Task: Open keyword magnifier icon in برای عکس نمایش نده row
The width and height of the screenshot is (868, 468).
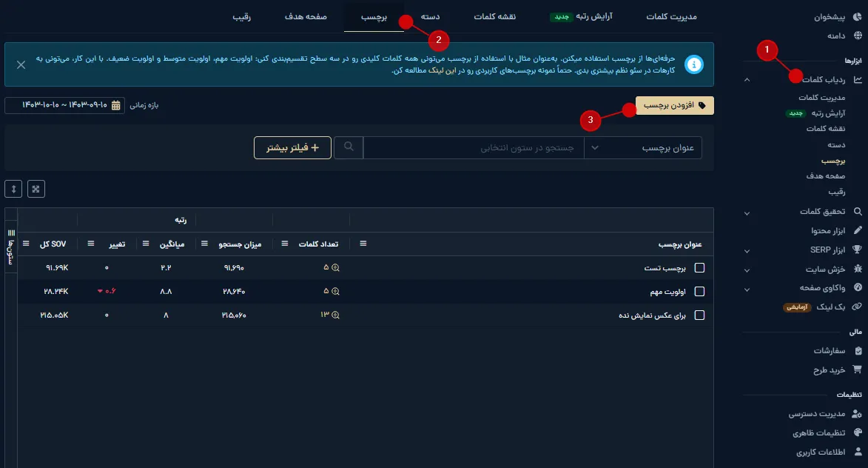Action: [335, 315]
